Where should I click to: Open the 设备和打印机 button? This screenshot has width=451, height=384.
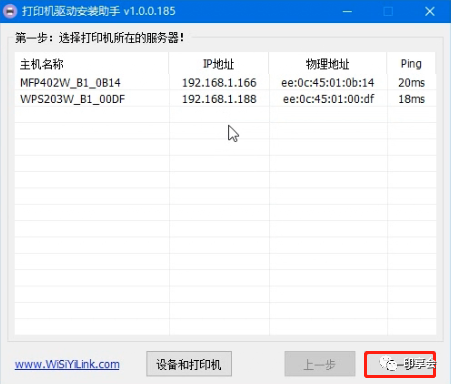tap(189, 364)
